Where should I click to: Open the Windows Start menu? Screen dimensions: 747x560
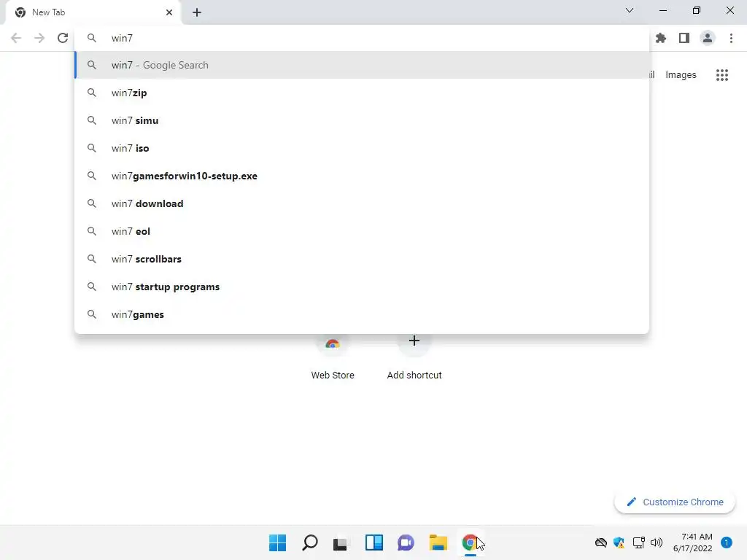277,542
